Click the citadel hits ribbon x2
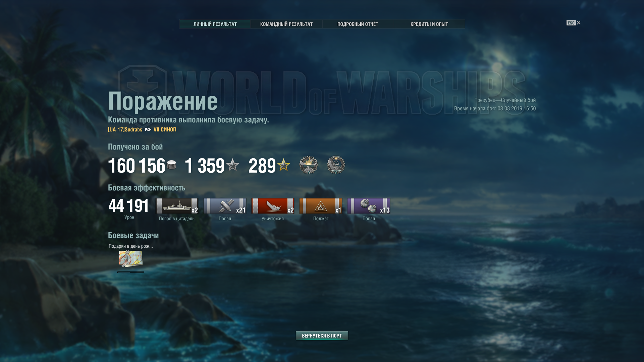The width and height of the screenshot is (644, 362). click(x=177, y=206)
